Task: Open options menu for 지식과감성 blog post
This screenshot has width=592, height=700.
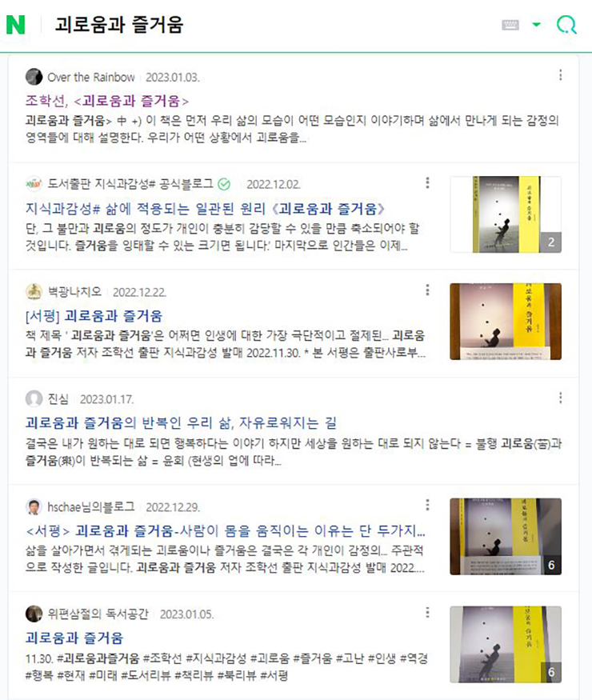Action: pos(427,182)
